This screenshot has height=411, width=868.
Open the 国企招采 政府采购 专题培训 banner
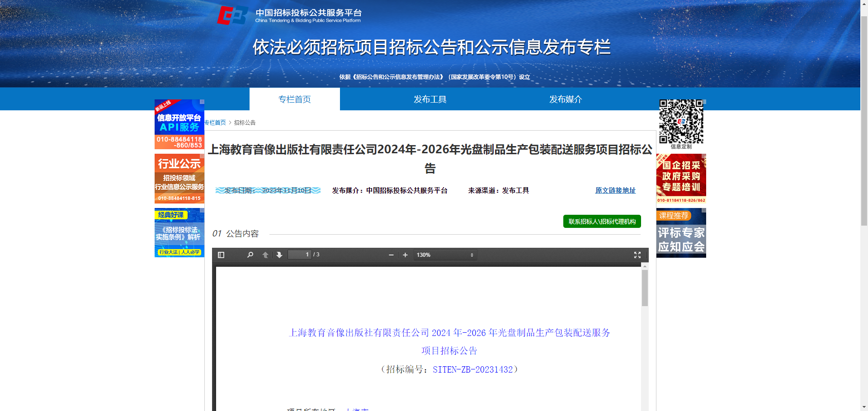tap(681, 179)
